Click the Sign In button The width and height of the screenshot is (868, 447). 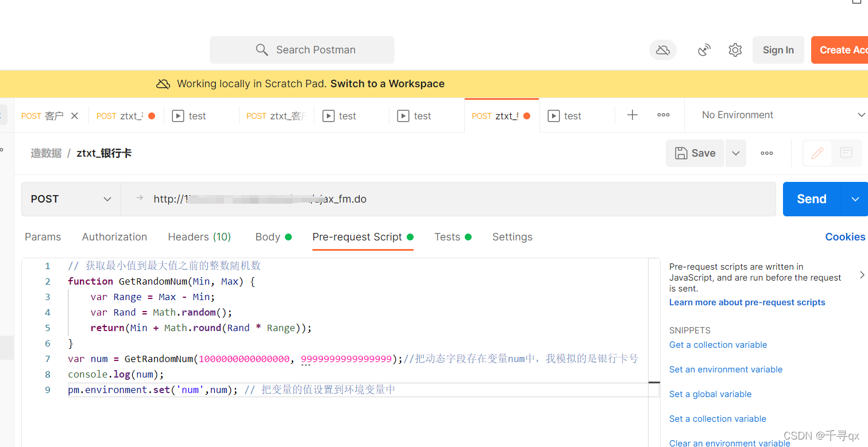tap(778, 50)
